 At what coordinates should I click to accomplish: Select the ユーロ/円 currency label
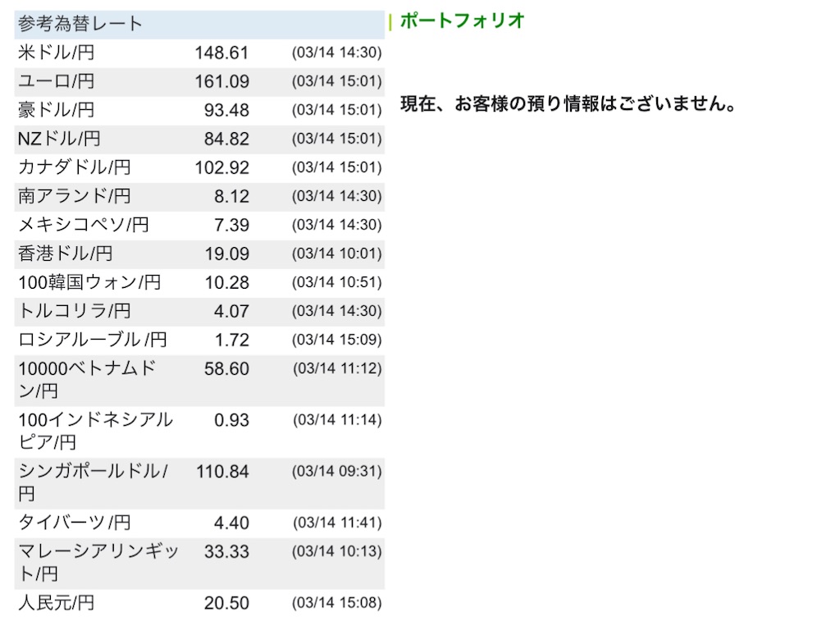(x=57, y=81)
